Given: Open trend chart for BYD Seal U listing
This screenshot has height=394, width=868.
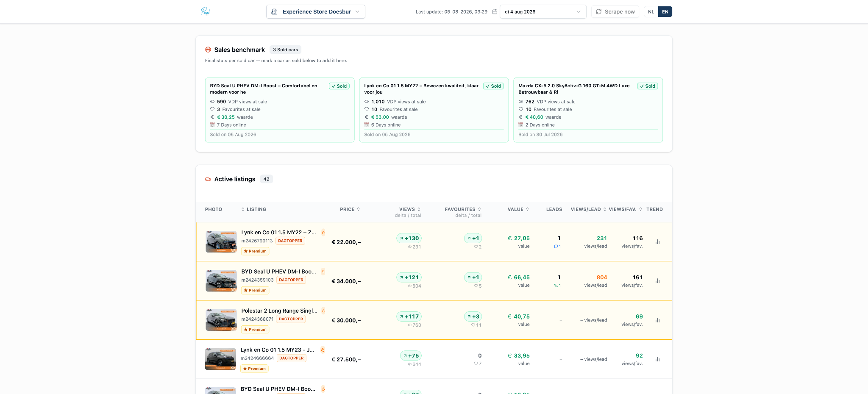Looking at the screenshot, I should (x=657, y=281).
